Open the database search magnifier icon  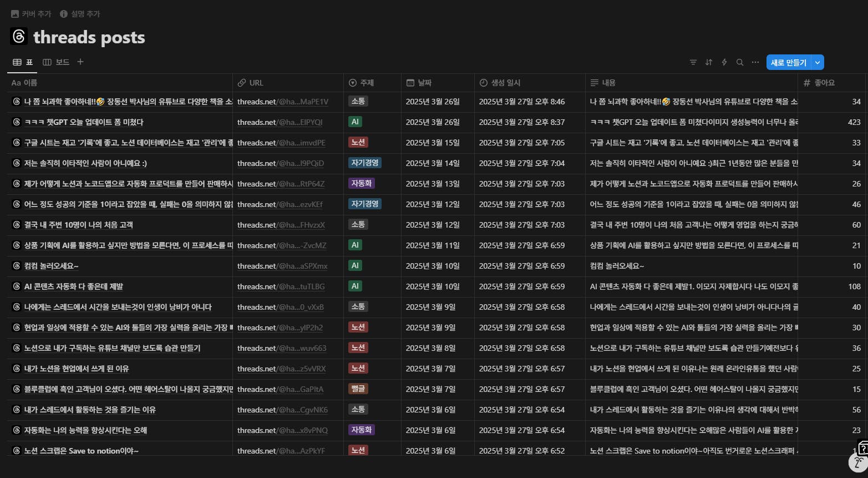tap(740, 62)
